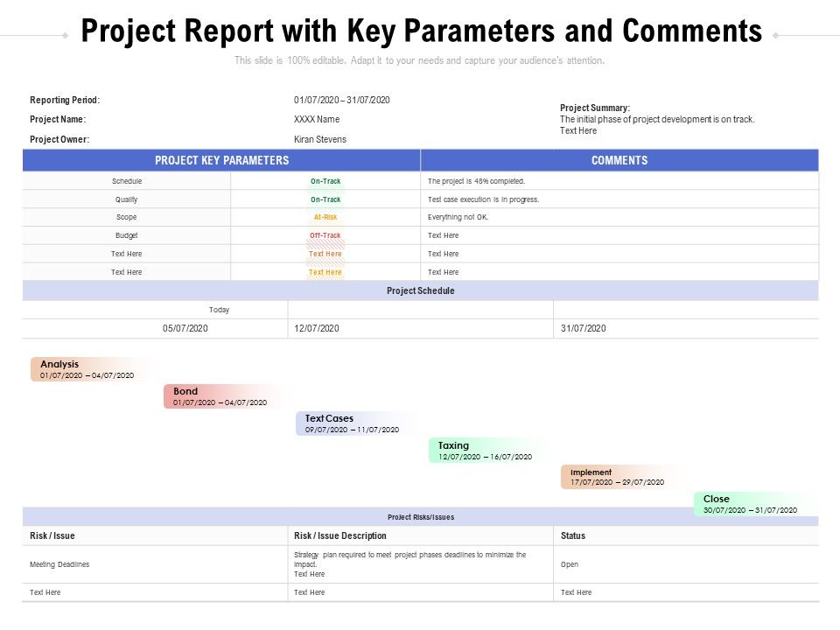Click the Project Risks/Issues banner
Screen dimensions: 840x630
pyautogui.click(x=420, y=516)
